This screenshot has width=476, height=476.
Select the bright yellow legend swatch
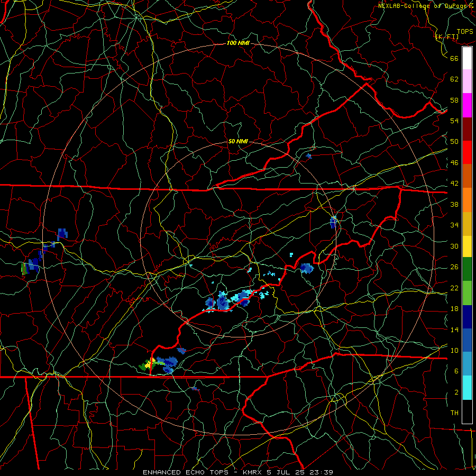point(467,246)
